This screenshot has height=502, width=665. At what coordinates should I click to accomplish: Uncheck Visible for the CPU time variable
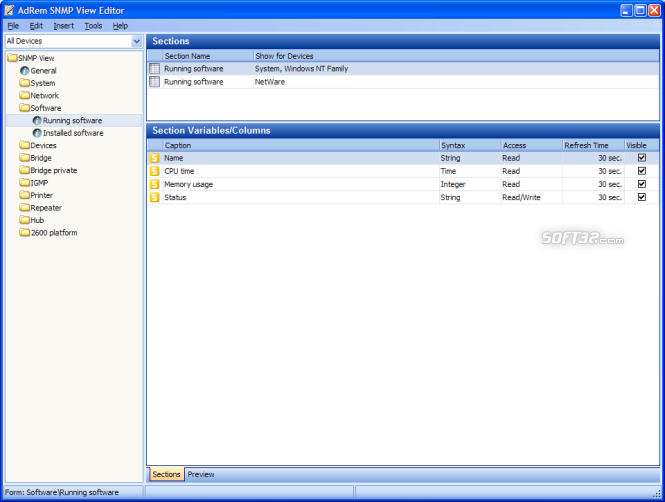642,171
